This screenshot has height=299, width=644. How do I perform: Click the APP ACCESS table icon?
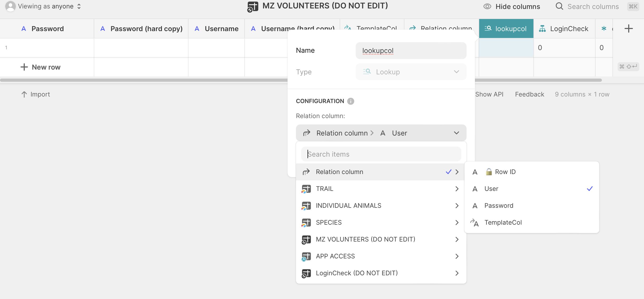click(x=306, y=256)
